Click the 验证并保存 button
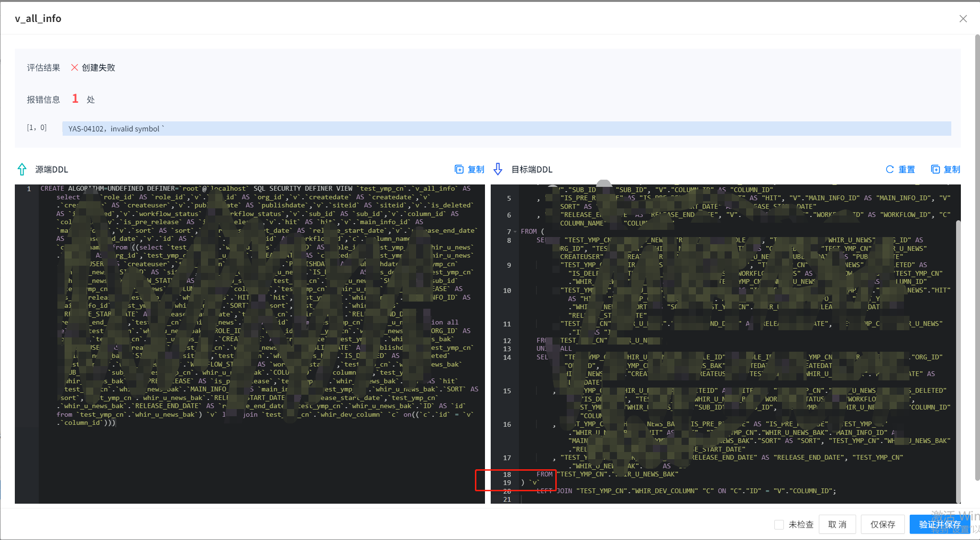Image resolution: width=980 pixels, height=540 pixels. 939,524
